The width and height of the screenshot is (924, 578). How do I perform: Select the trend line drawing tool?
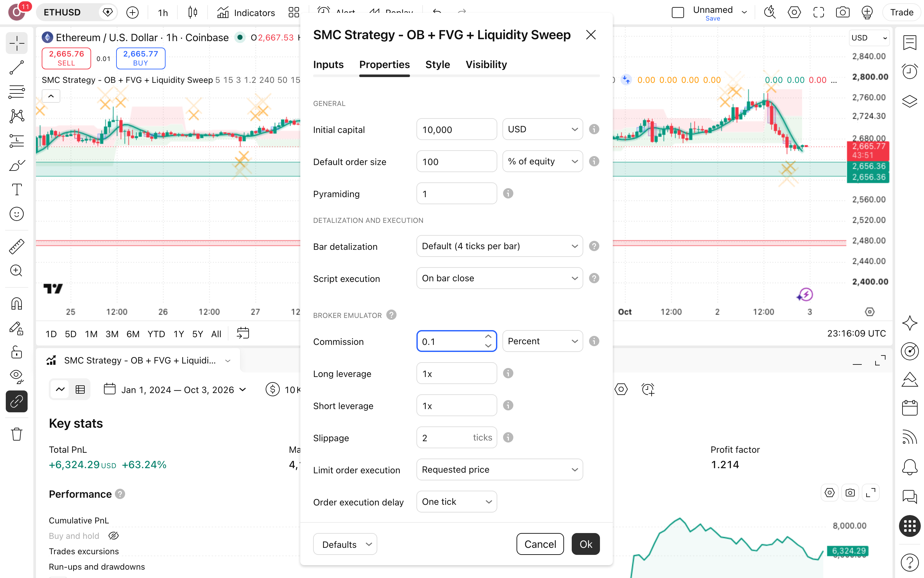point(17,68)
